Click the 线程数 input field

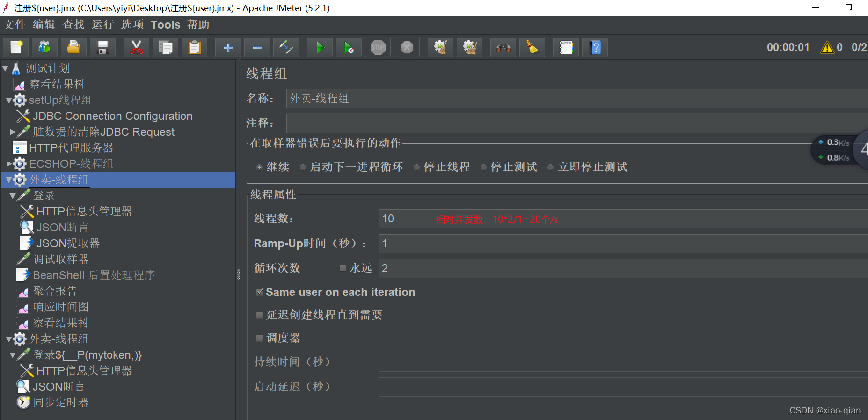(x=623, y=219)
